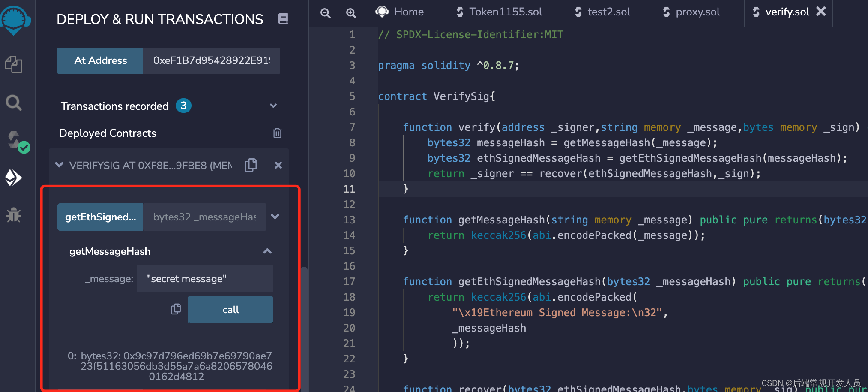This screenshot has width=868, height=392.
Task: Open the Debugger bug sidebar icon
Action: (14, 215)
